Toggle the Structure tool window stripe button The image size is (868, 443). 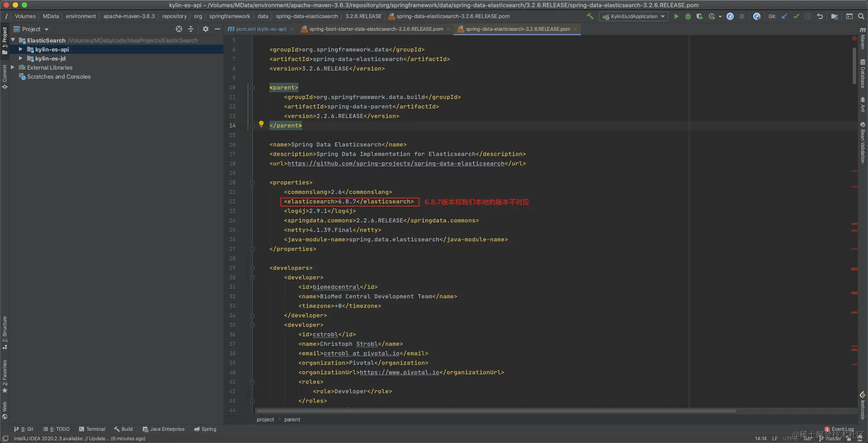[5, 333]
